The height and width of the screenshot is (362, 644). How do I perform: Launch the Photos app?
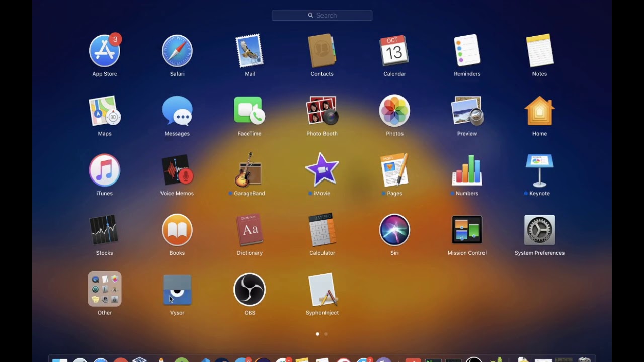point(394,111)
